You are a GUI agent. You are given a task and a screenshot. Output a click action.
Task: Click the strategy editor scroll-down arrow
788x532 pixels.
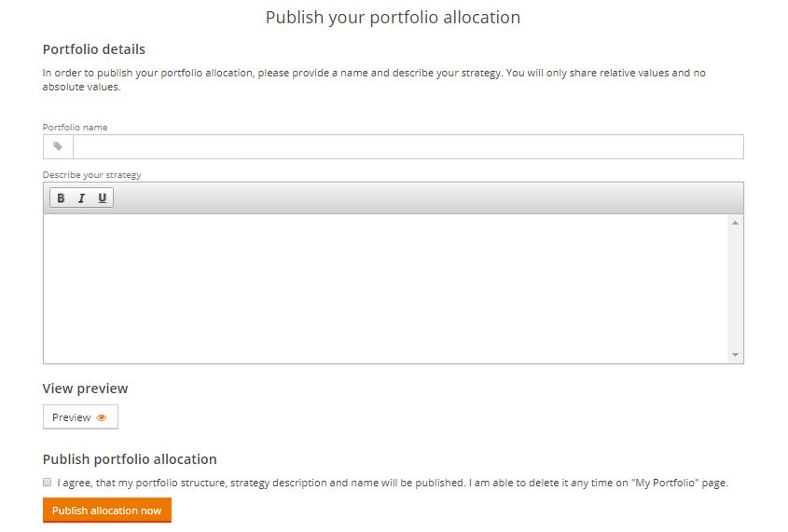tap(735, 355)
